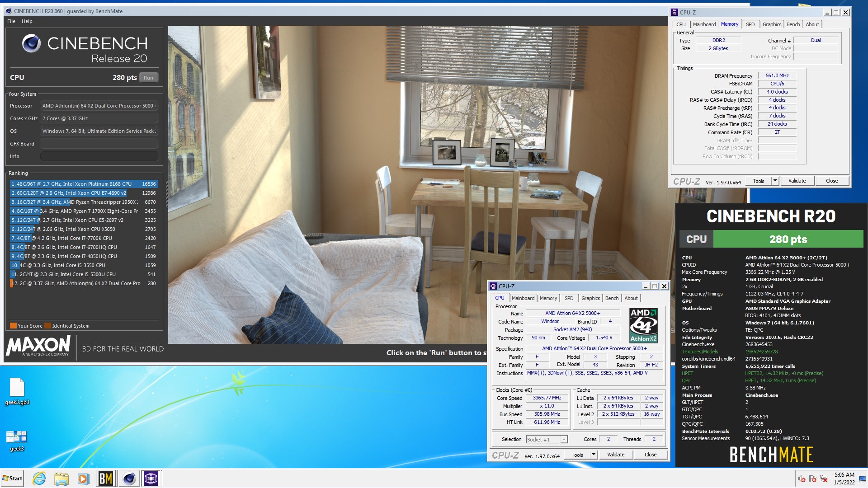Click the Identical System legend swatch
Viewport: 868px width, 488px height.
coord(47,326)
